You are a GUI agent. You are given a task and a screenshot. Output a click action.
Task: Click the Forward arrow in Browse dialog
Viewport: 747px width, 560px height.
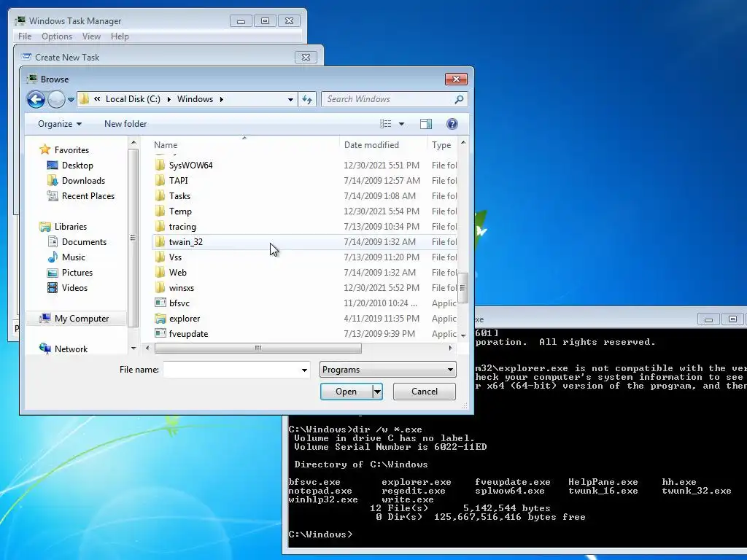click(56, 99)
